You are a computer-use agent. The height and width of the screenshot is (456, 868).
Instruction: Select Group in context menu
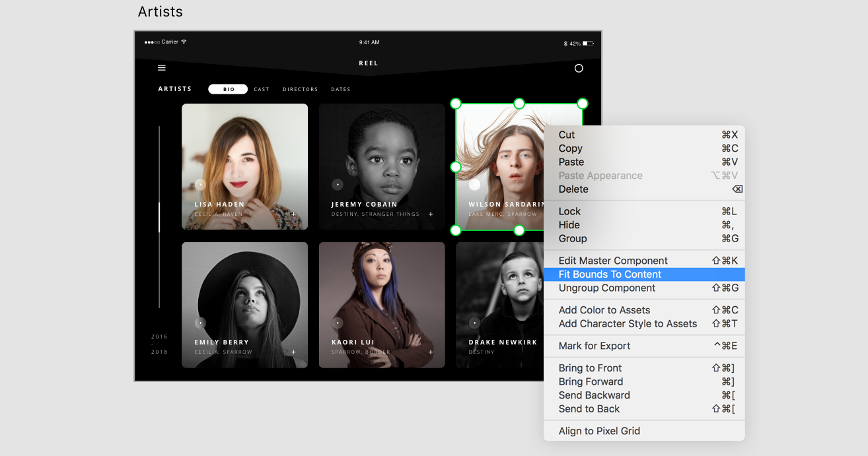coord(644,238)
